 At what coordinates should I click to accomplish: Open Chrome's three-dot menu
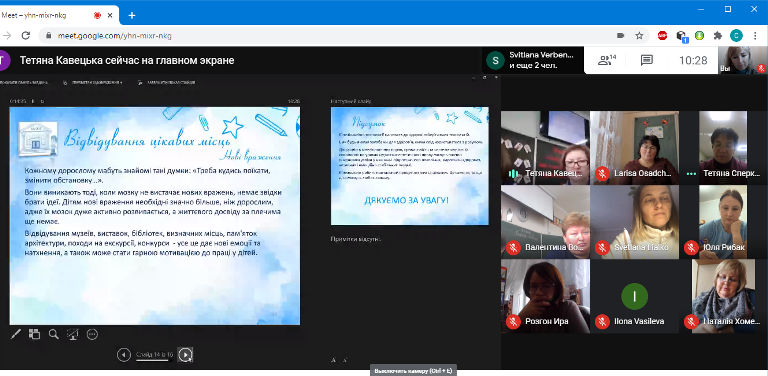pos(754,35)
